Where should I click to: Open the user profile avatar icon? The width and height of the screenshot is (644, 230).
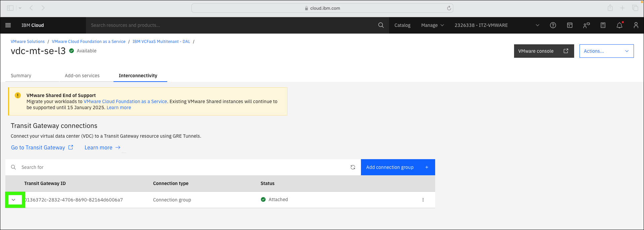[x=636, y=25]
